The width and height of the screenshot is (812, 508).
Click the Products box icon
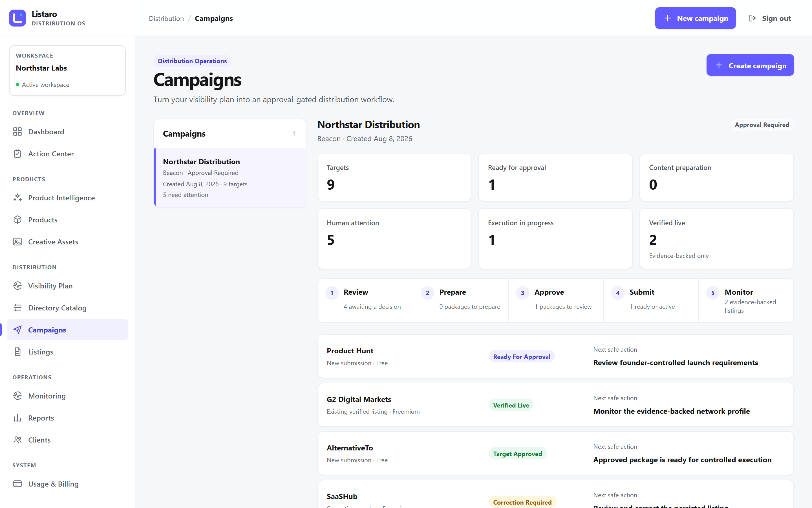click(17, 220)
